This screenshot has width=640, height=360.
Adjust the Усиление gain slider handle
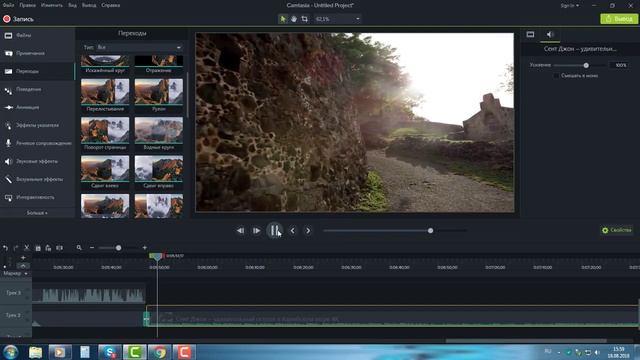pos(586,65)
